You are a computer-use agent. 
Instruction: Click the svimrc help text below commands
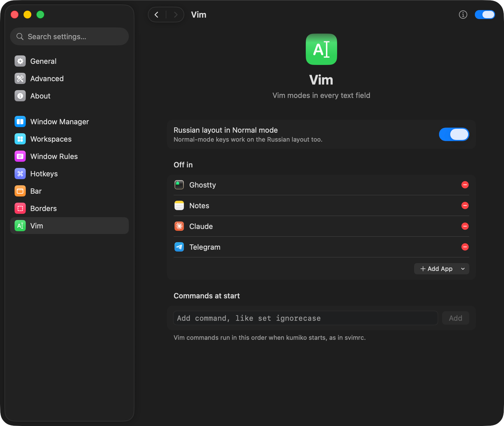coord(270,338)
